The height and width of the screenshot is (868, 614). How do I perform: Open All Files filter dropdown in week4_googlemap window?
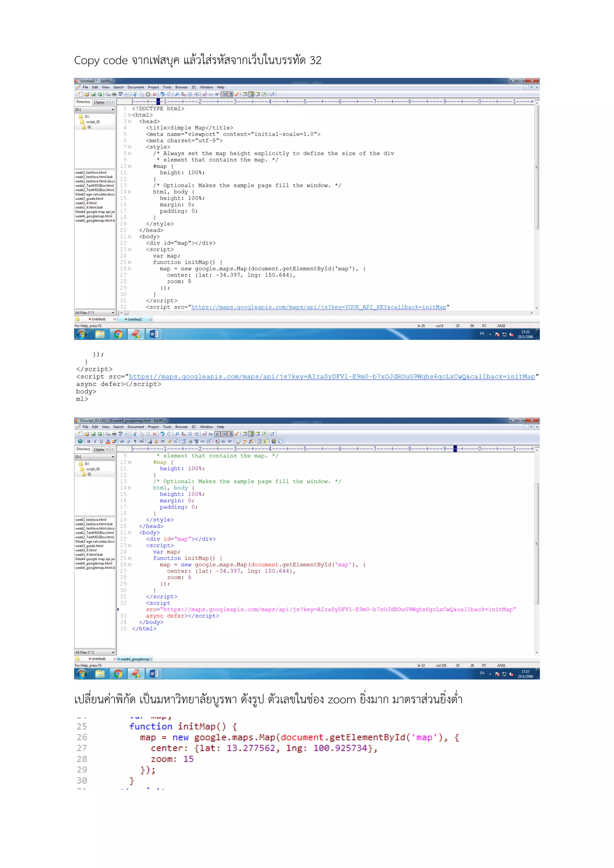pos(113,652)
